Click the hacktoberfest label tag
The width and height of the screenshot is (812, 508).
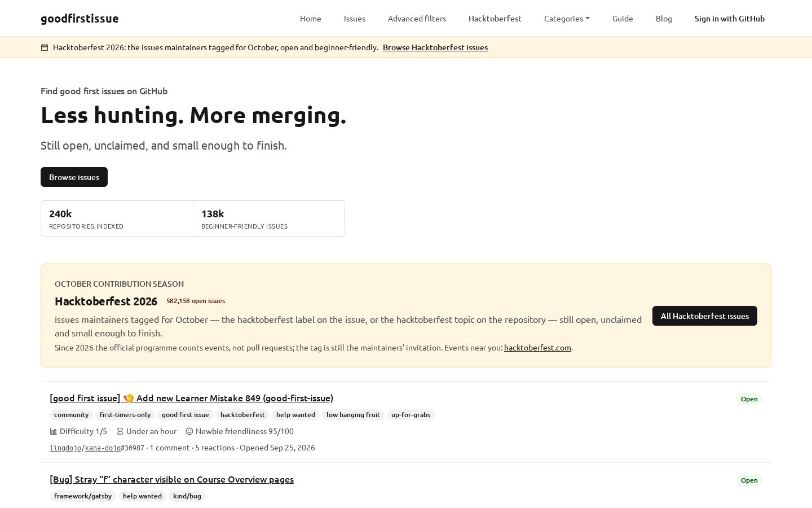coord(242,415)
